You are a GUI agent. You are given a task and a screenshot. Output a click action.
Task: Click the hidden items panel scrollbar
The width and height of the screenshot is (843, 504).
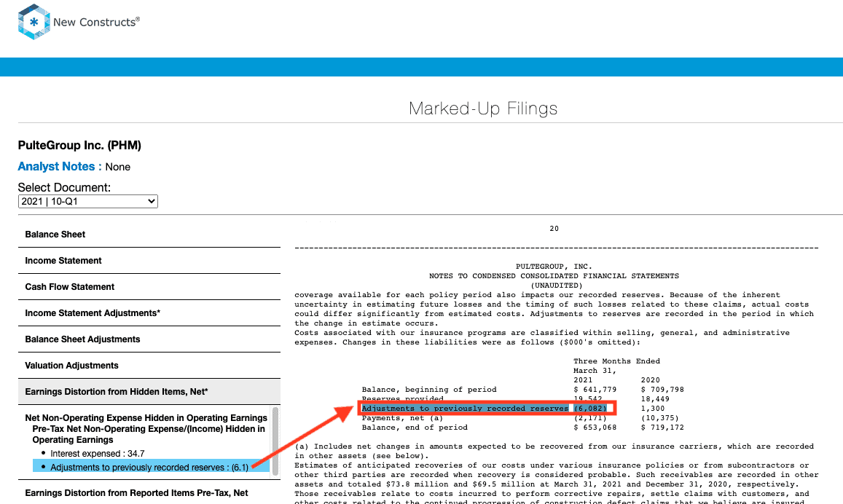click(276, 441)
